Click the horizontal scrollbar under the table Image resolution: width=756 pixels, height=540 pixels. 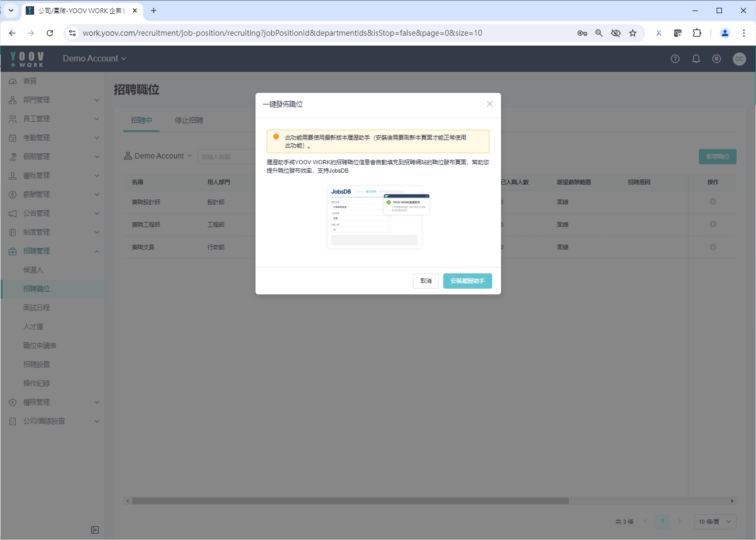(350, 501)
